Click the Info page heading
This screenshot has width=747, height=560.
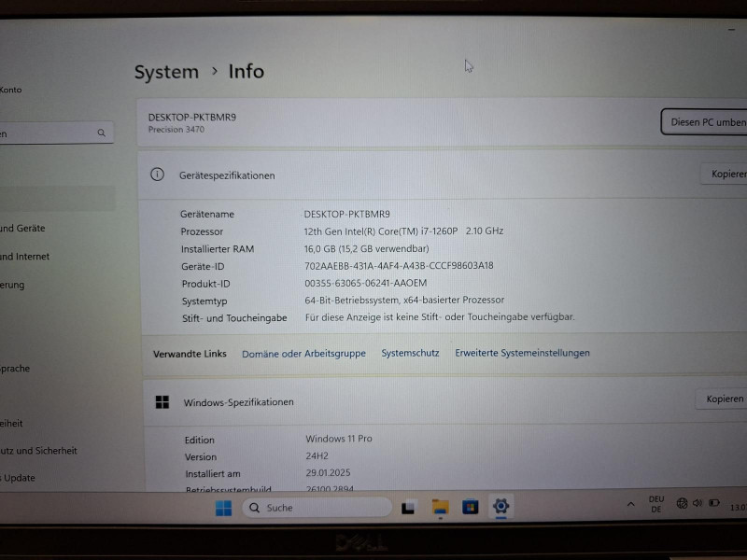[247, 72]
